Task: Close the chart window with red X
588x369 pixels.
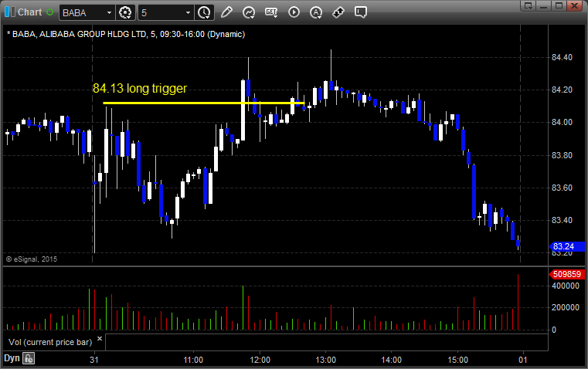Action: tap(574, 5)
